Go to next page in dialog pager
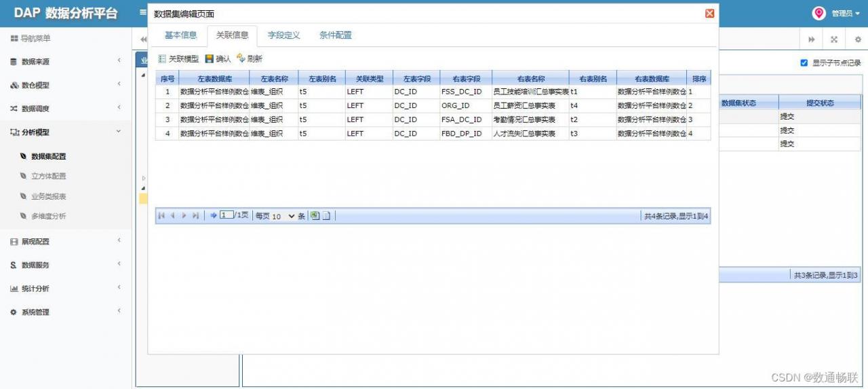 click(184, 216)
